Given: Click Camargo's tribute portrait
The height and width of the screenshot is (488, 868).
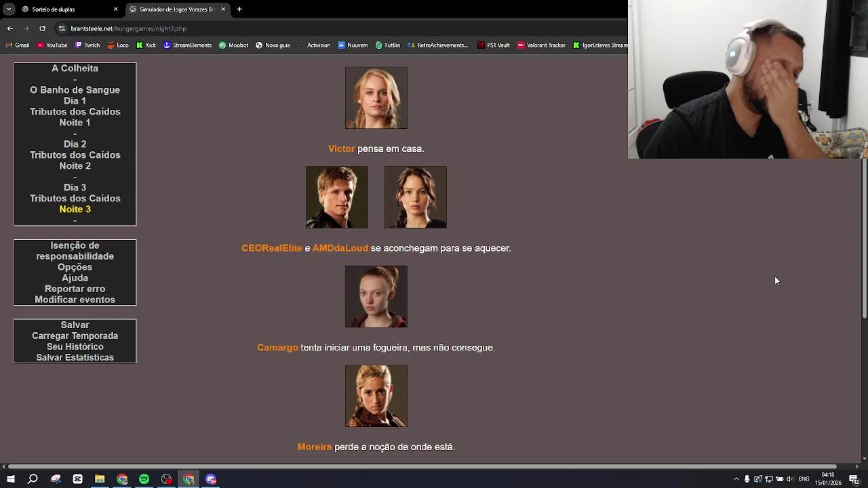Looking at the screenshot, I should click(376, 297).
